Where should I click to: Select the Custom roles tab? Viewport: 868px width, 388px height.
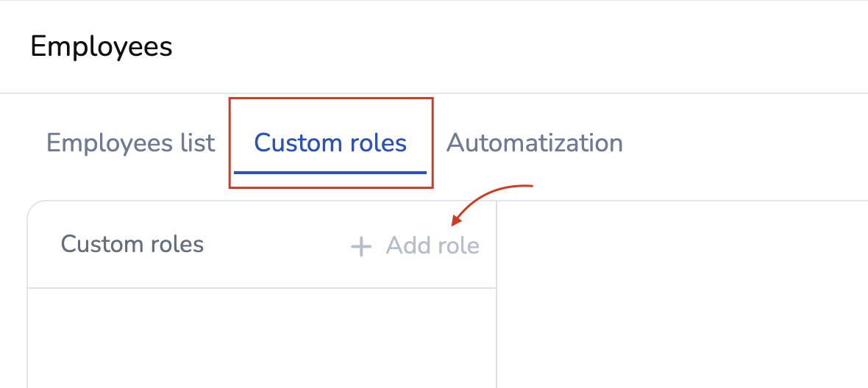(330, 143)
